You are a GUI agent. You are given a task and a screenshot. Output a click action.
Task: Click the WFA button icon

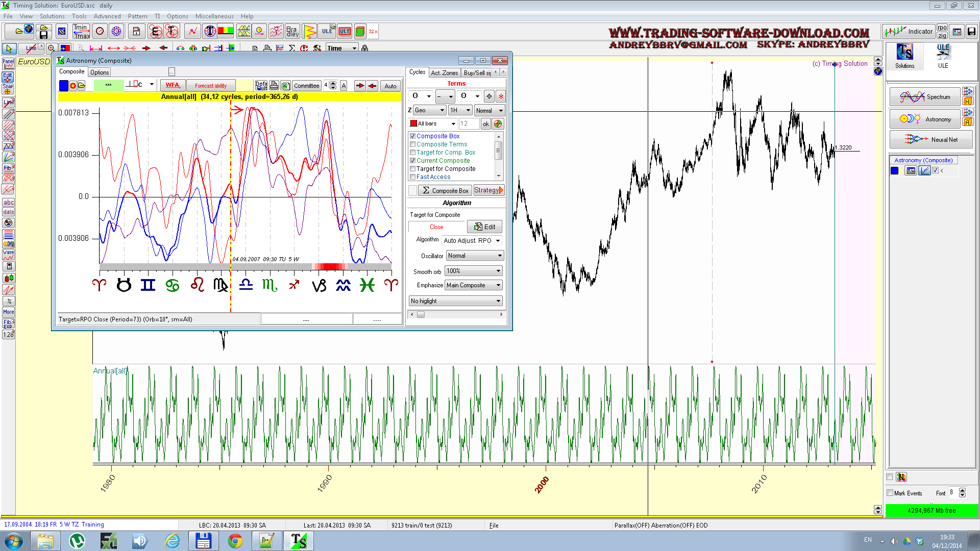point(172,85)
